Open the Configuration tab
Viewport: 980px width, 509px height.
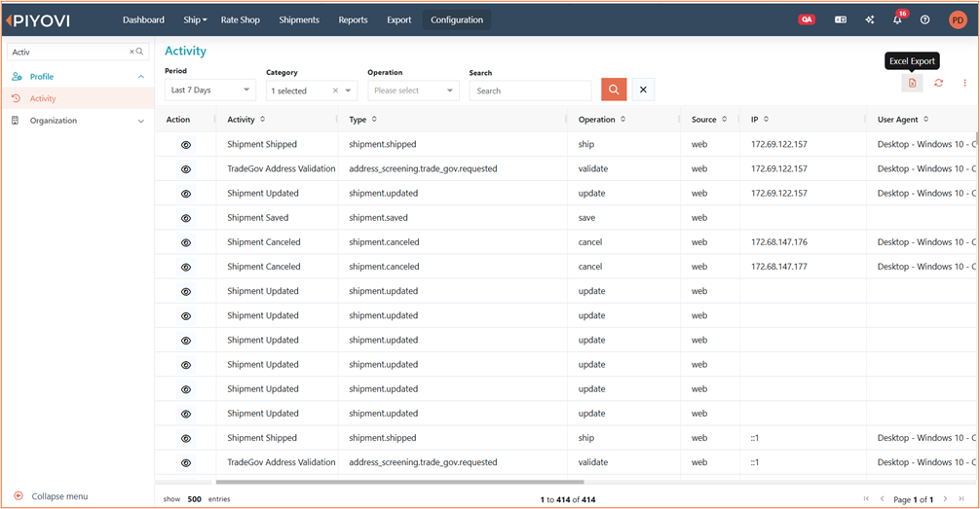pos(457,20)
